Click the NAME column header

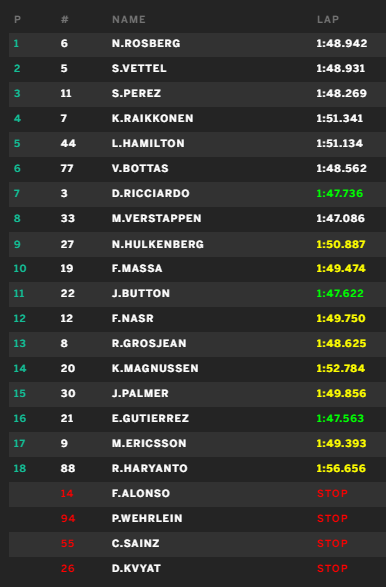coord(129,19)
